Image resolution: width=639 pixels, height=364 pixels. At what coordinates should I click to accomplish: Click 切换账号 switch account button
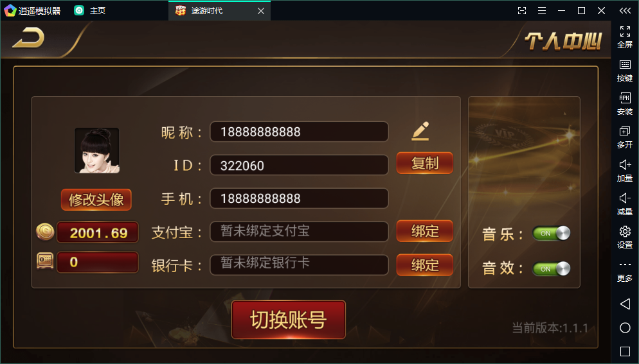coord(289,320)
